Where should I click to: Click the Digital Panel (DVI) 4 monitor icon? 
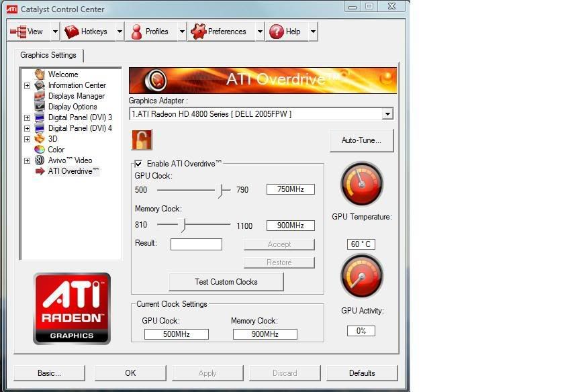(x=40, y=128)
